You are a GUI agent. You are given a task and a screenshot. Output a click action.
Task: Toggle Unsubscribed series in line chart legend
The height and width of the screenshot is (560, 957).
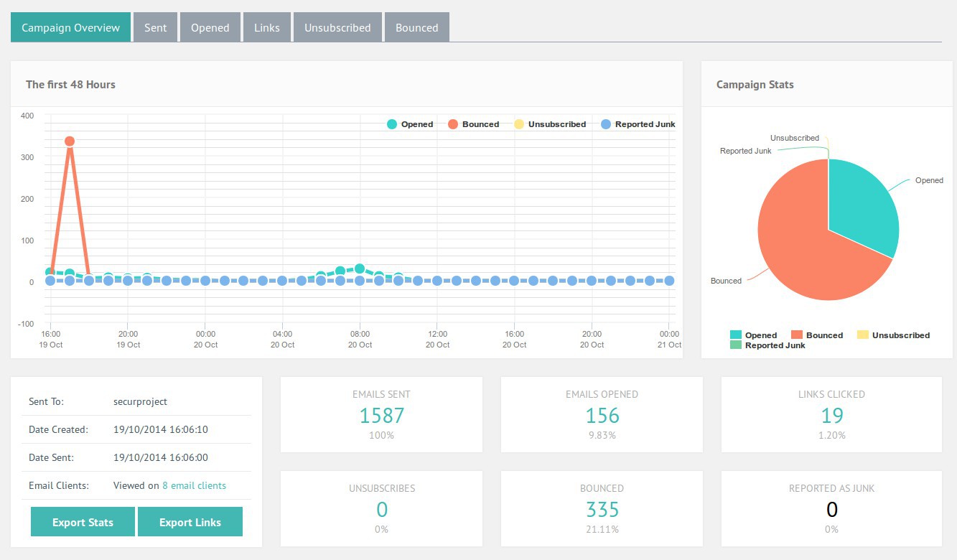click(550, 124)
